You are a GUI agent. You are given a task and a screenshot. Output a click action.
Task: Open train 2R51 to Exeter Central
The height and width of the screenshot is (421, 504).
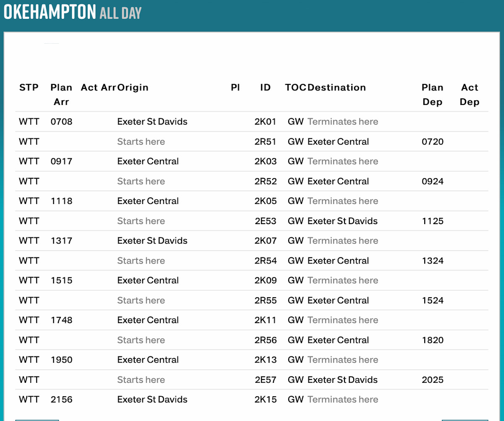point(265,142)
